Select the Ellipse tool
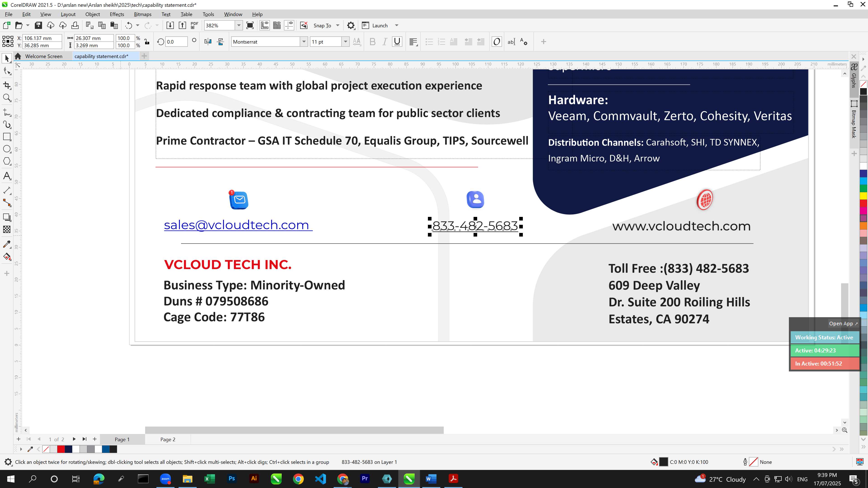Viewport: 868px width, 488px height. coord(7,149)
